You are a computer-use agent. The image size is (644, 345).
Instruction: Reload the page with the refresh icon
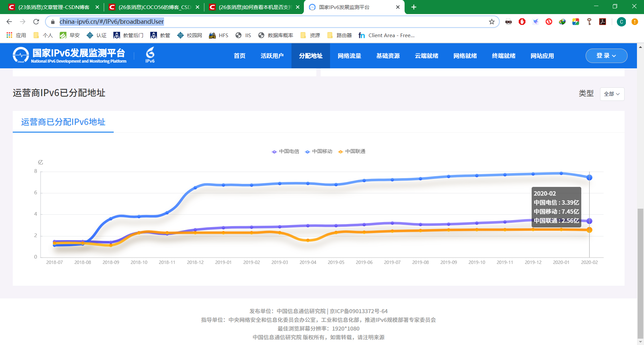[x=36, y=22]
